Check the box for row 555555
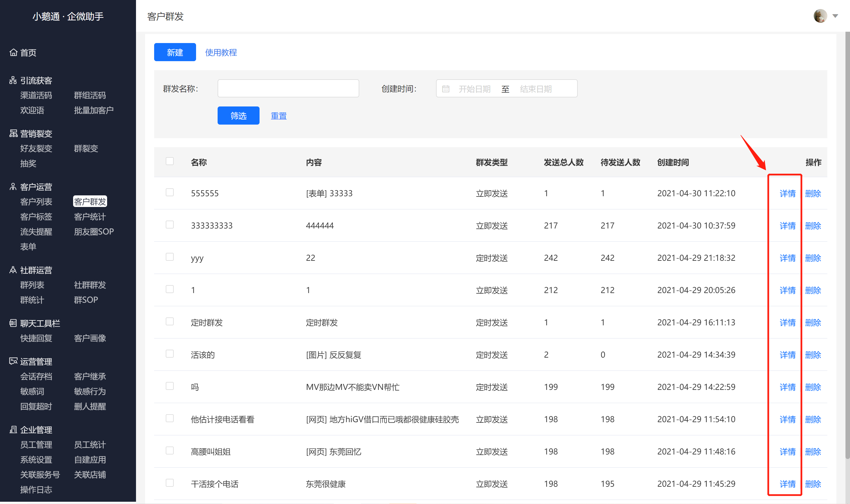 pyautogui.click(x=170, y=193)
